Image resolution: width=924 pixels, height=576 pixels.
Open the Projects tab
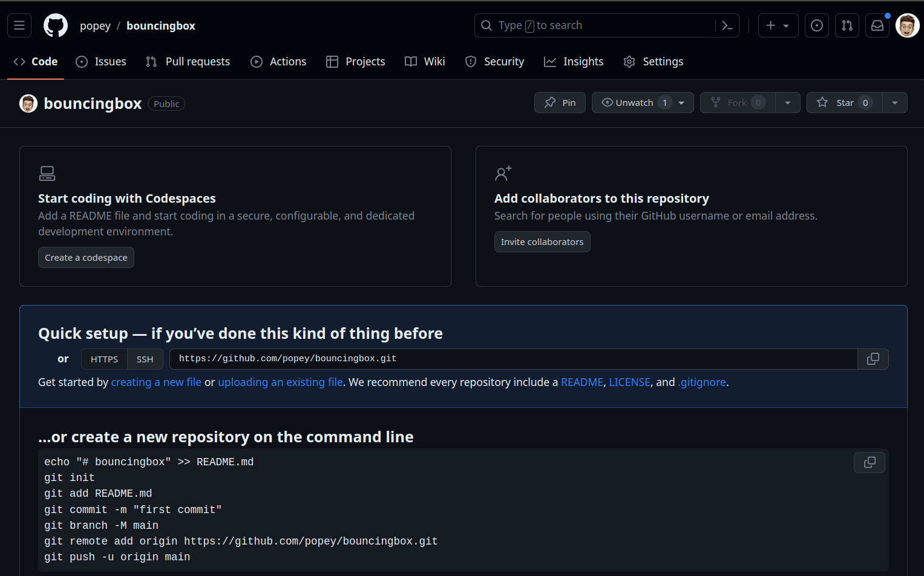point(356,62)
